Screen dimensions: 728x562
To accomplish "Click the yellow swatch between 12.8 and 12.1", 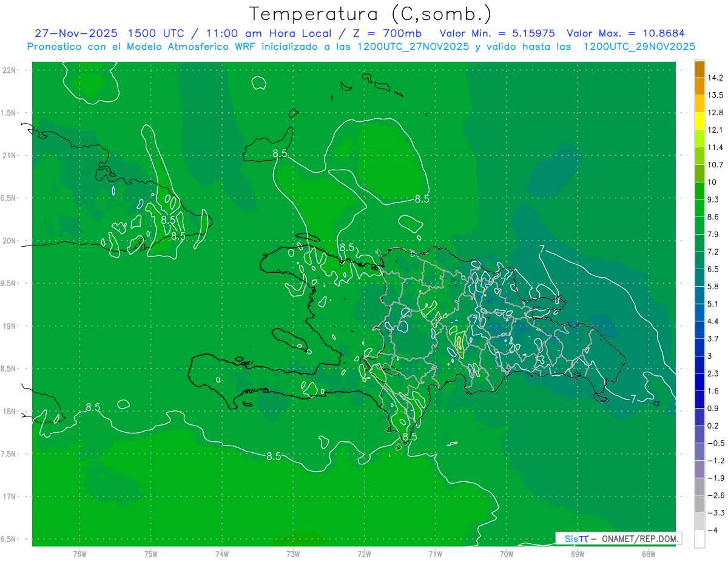I will click(699, 121).
